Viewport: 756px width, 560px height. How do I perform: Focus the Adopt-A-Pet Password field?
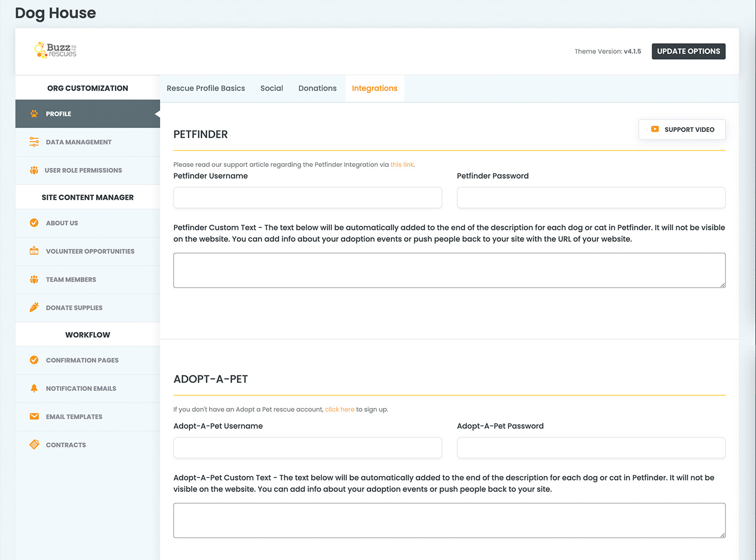[591, 447]
